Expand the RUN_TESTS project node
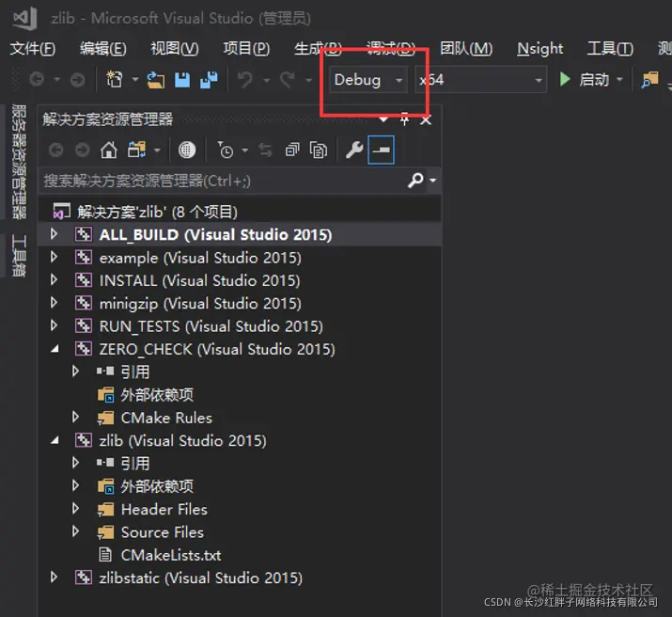Image resolution: width=672 pixels, height=617 pixels. click(54, 325)
